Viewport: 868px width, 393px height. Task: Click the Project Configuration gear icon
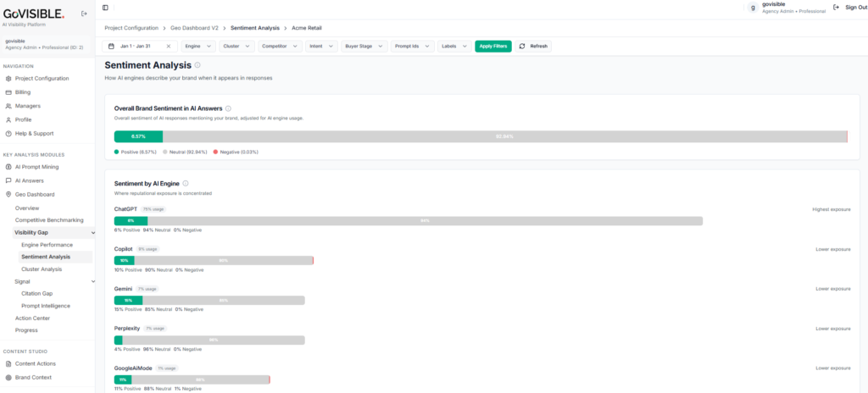8,79
